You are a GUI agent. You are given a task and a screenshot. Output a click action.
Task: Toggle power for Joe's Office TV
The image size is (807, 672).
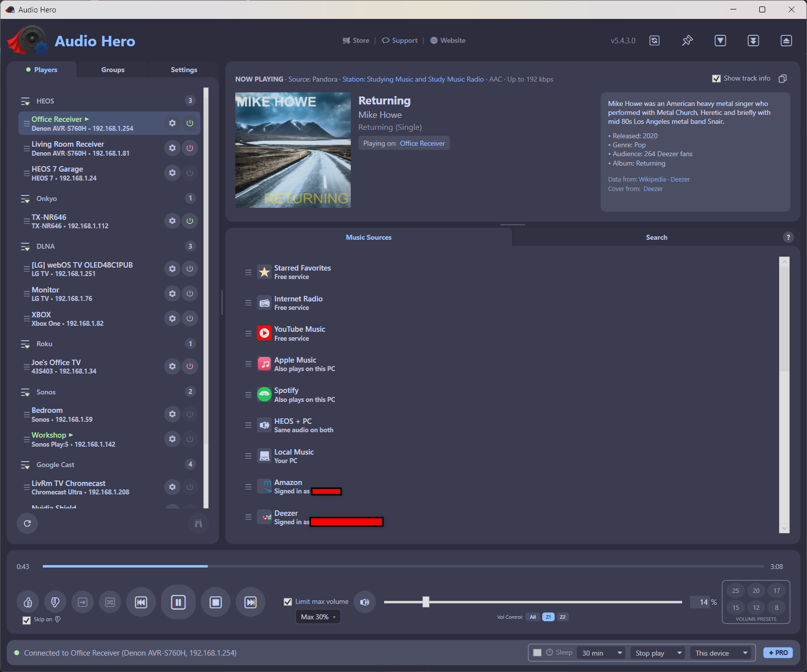[190, 366]
